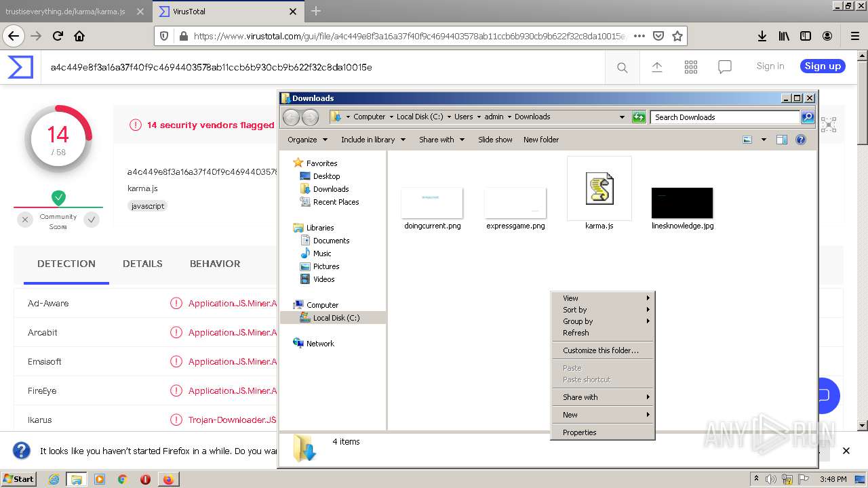Open Internet Explorer from the taskbar
868x488 pixels.
(54, 479)
